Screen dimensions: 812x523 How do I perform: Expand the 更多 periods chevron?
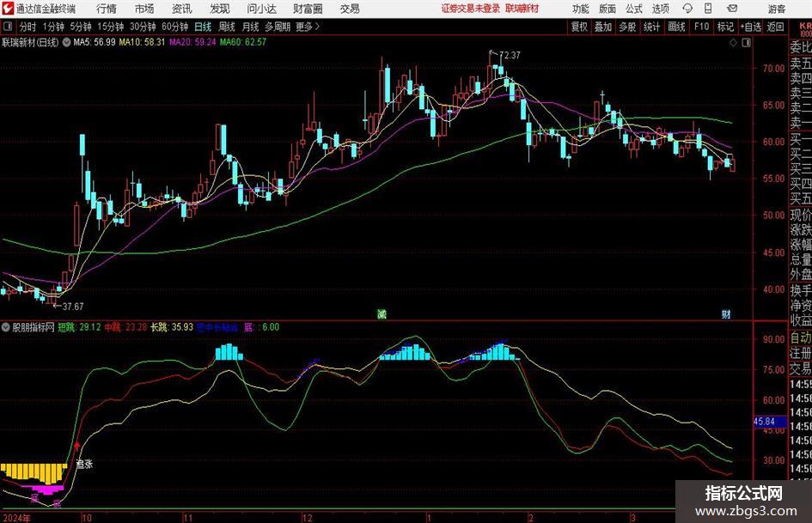[x=308, y=27]
